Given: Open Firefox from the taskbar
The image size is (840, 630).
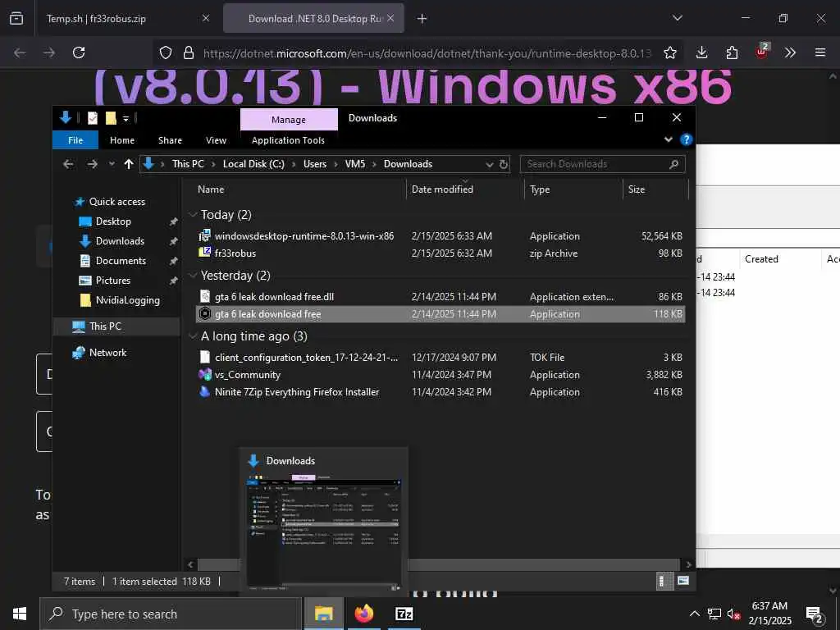Looking at the screenshot, I should (363, 614).
